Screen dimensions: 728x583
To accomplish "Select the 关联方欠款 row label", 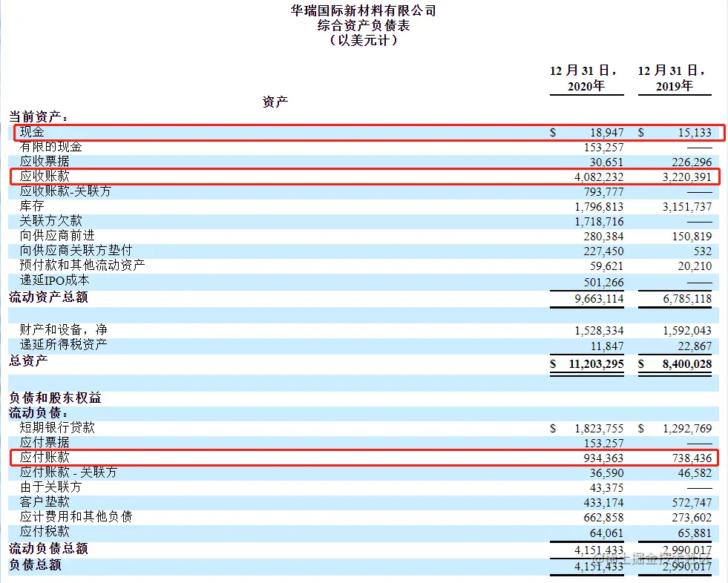I will coord(50,221).
